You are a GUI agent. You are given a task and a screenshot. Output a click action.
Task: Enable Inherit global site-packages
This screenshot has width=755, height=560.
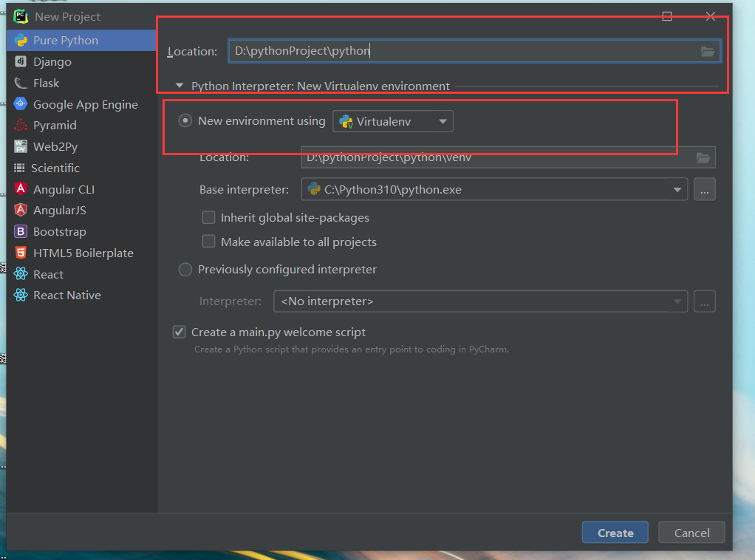(208, 217)
